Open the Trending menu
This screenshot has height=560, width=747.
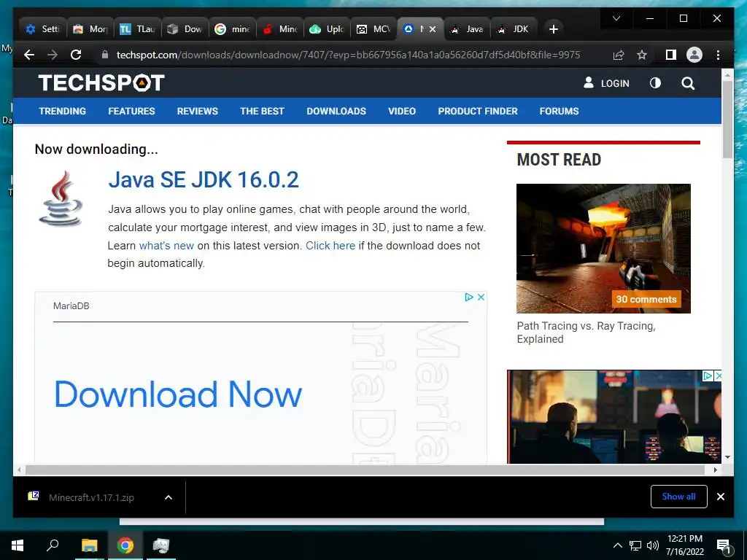[63, 111]
